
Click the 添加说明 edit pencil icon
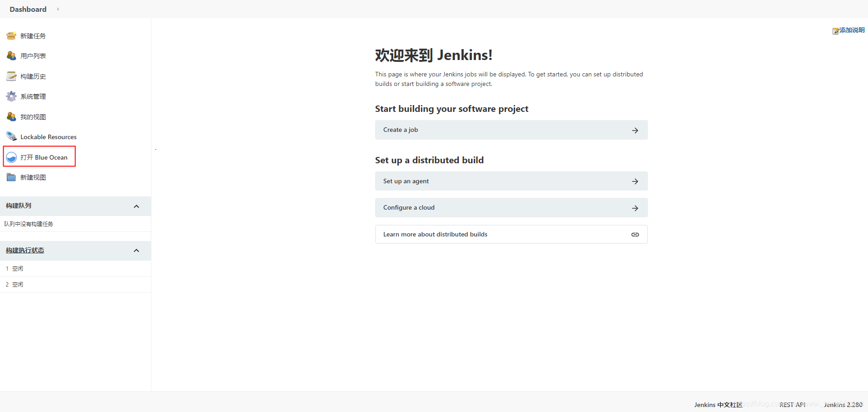pos(836,31)
